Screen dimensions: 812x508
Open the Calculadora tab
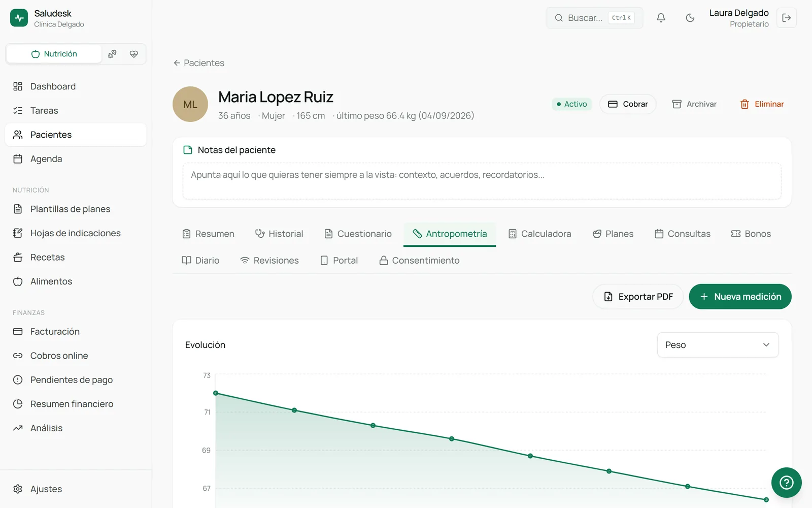coord(539,234)
